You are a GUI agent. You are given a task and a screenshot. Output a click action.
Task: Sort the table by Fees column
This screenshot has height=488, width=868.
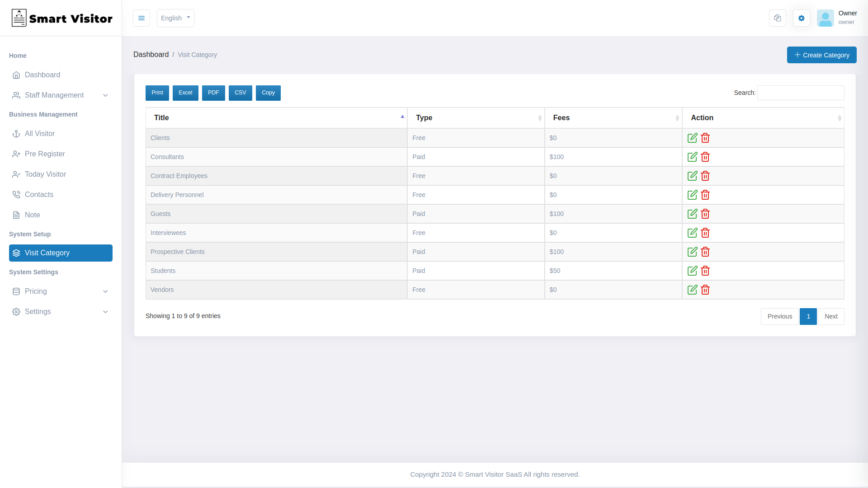[613, 118]
